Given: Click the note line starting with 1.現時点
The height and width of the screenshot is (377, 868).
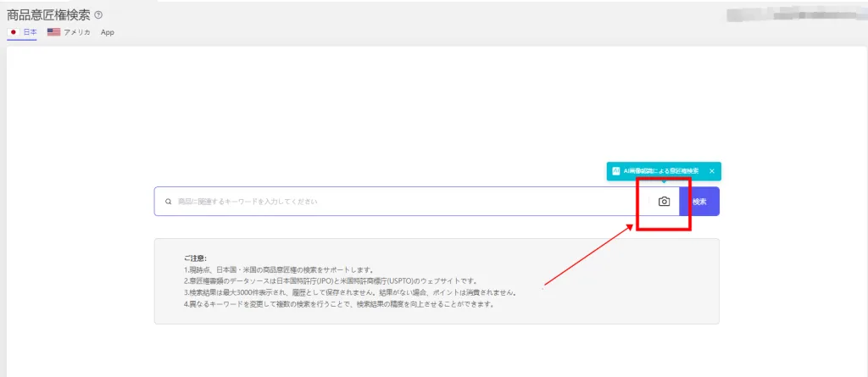Looking at the screenshot, I should click(279, 269).
